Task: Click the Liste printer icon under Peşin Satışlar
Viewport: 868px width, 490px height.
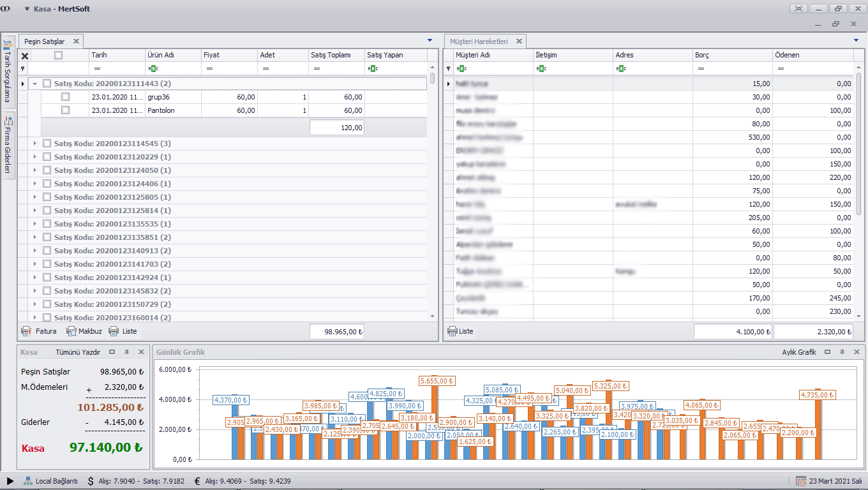Action: pyautogui.click(x=114, y=331)
